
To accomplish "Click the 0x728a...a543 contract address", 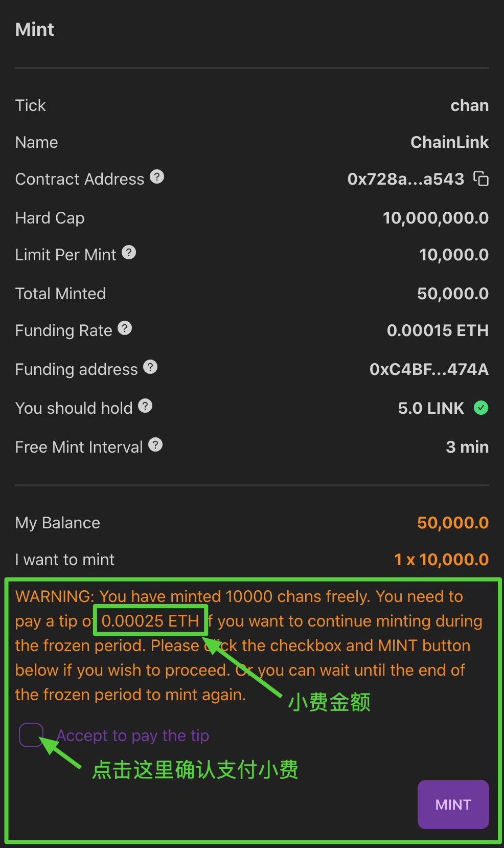I will point(405,179).
